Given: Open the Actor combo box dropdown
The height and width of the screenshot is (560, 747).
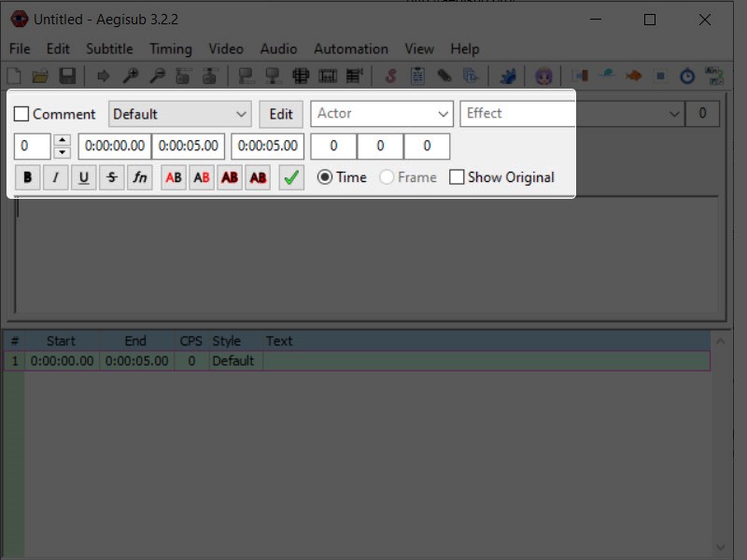Looking at the screenshot, I should pos(382,114).
